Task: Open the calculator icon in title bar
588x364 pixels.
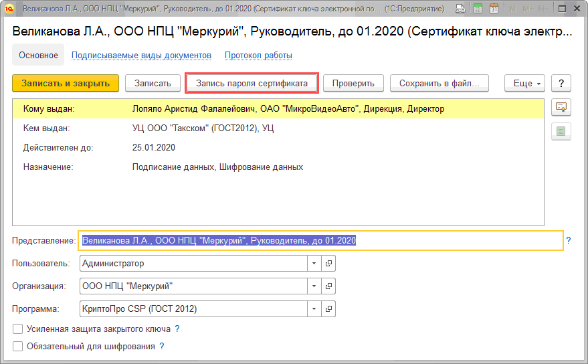Action: coord(478,9)
